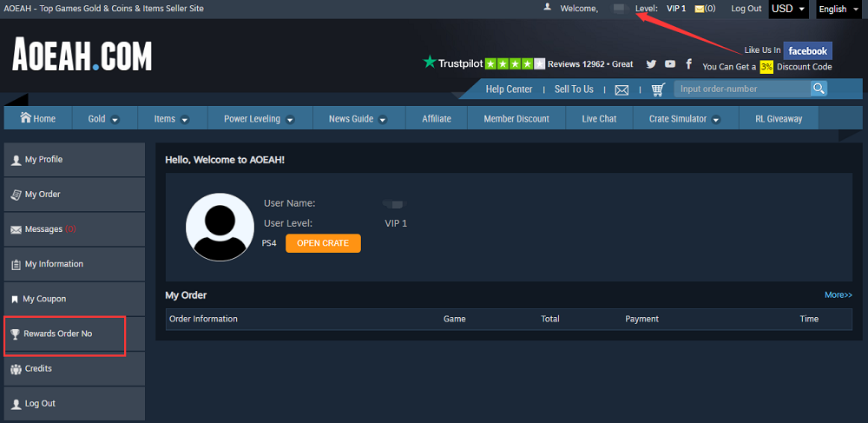The height and width of the screenshot is (423, 868).
Task: Click the Reviews 12962 Great text
Action: coord(590,64)
